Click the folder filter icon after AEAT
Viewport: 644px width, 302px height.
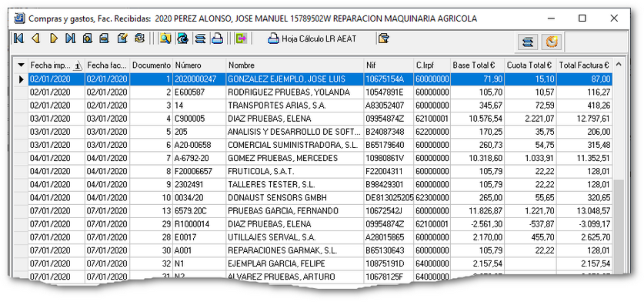tap(384, 39)
